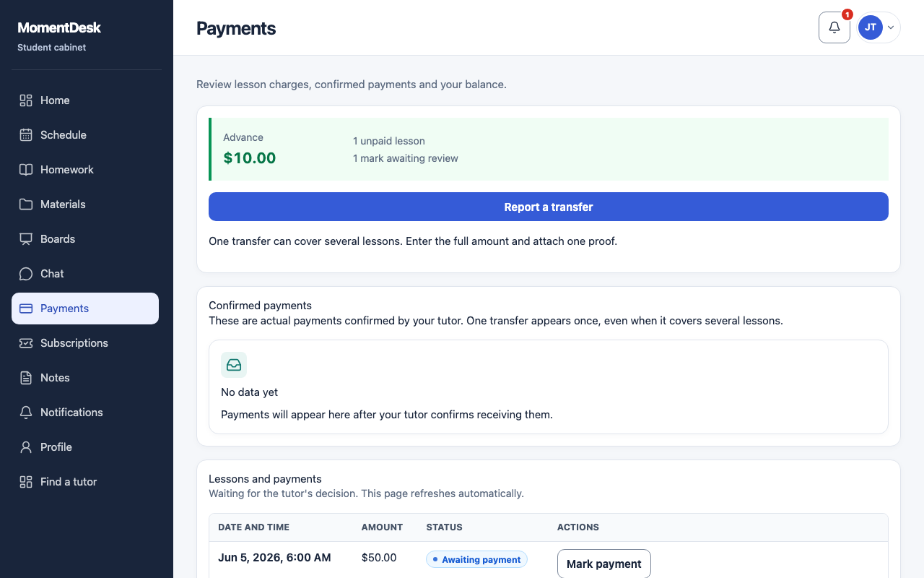Click the "No data yet" text
Screen dimensions: 924x578
coord(250,392)
